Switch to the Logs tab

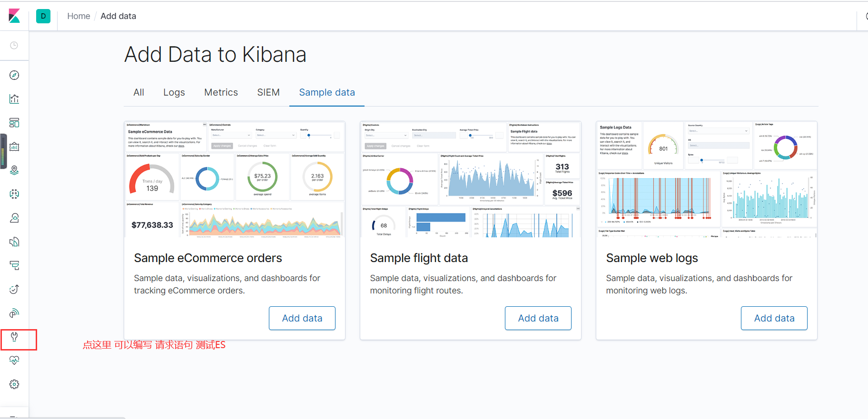coord(174,92)
